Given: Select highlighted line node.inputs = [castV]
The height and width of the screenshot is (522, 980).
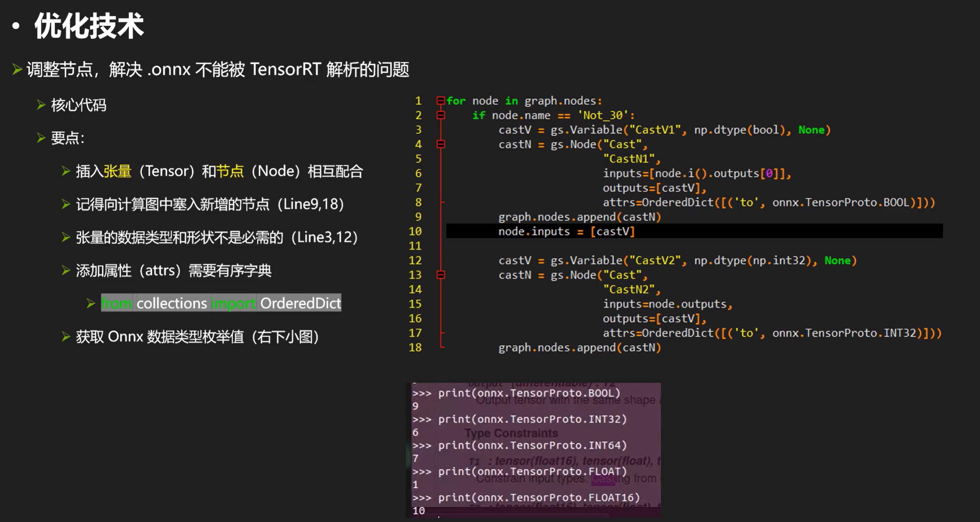Looking at the screenshot, I should click(x=566, y=231).
